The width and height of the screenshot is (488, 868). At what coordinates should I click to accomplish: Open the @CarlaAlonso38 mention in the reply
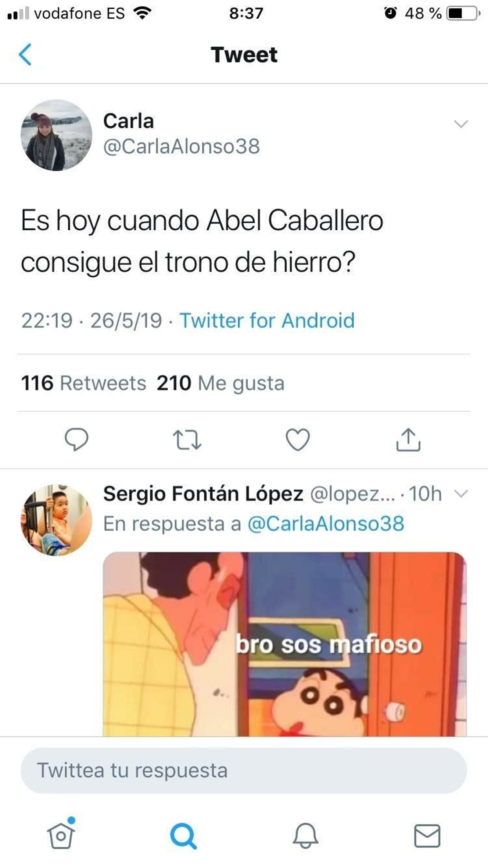coord(326,524)
